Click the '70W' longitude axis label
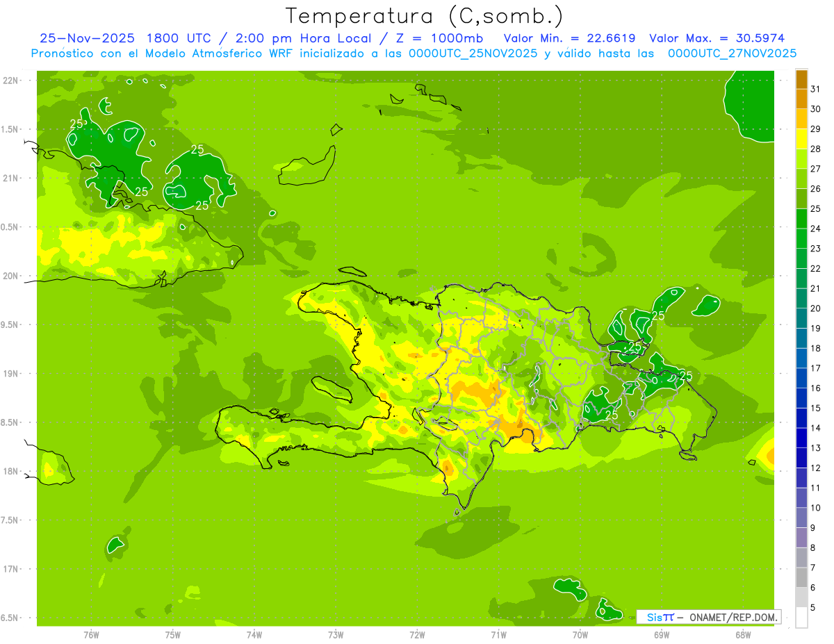This screenshot has height=644, width=834. 580,635
